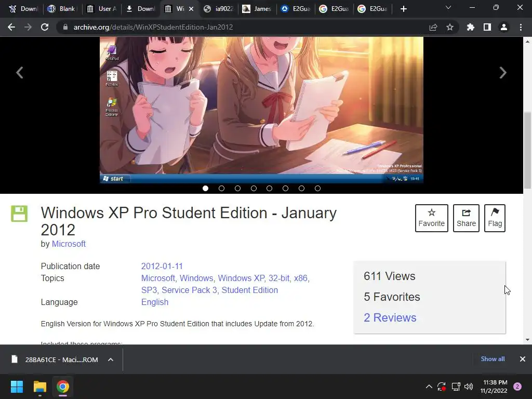This screenshot has height=399, width=532.
Task: Open File Explorer from taskbar
Action: coord(39,387)
